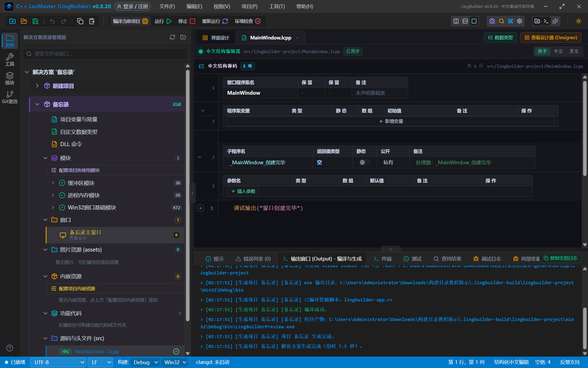The height and width of the screenshot is (368, 588).
Task: Expand the 新建项目 tree node
Action: click(37, 86)
